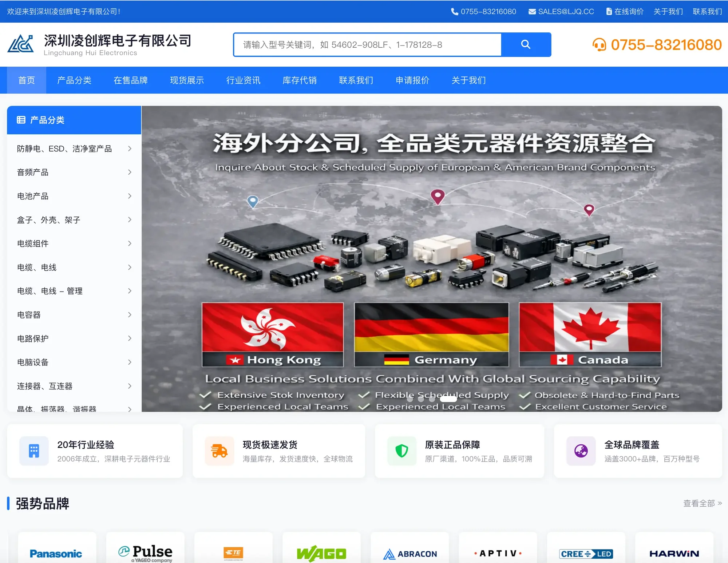The height and width of the screenshot is (563, 728).
Task: Expand the 音频产品 category arrow
Action: 130,172
